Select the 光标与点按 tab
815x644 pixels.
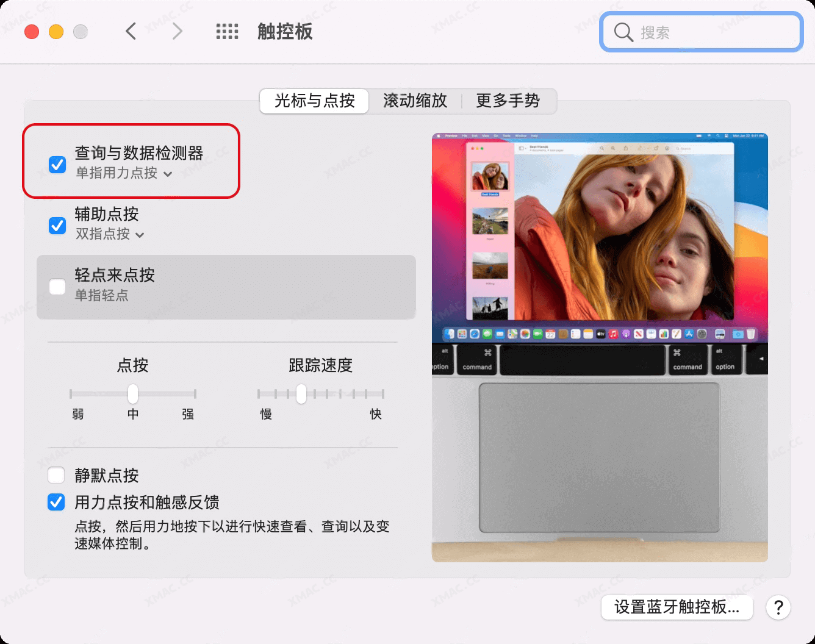[x=314, y=101]
